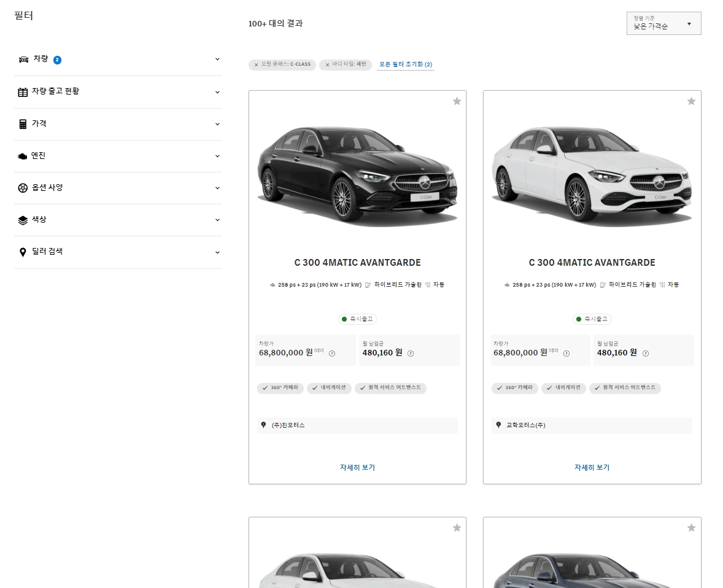Click the C 300 4MATIC AVANTGARDE title, black car
This screenshot has height=588, width=723.
(357, 263)
